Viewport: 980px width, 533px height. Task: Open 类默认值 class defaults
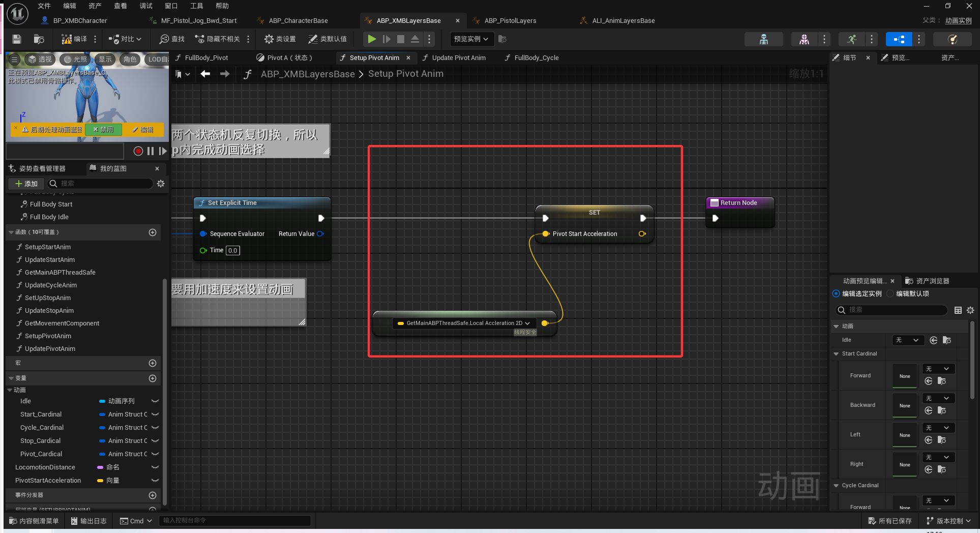(x=328, y=39)
